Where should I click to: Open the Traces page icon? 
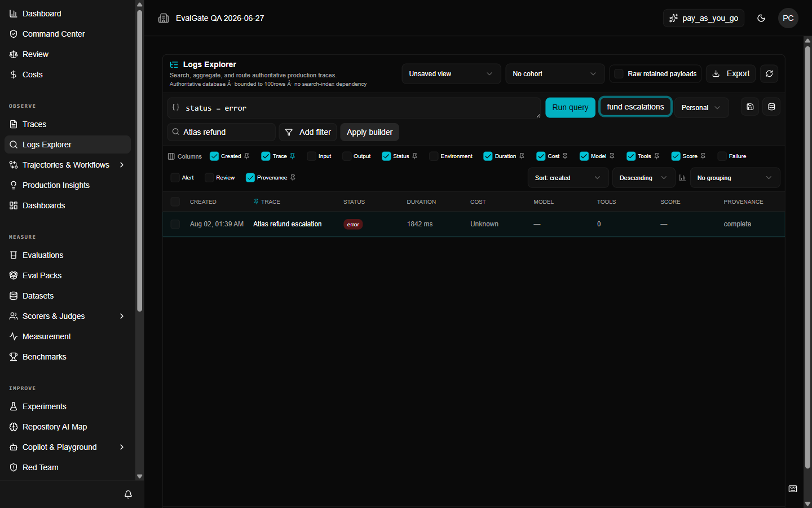(14, 124)
